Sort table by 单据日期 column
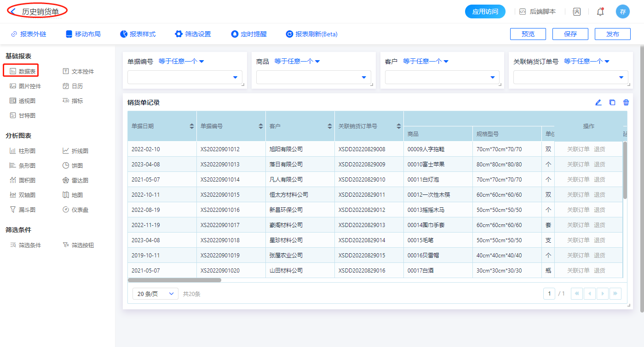This screenshot has width=644, height=347. (192, 126)
